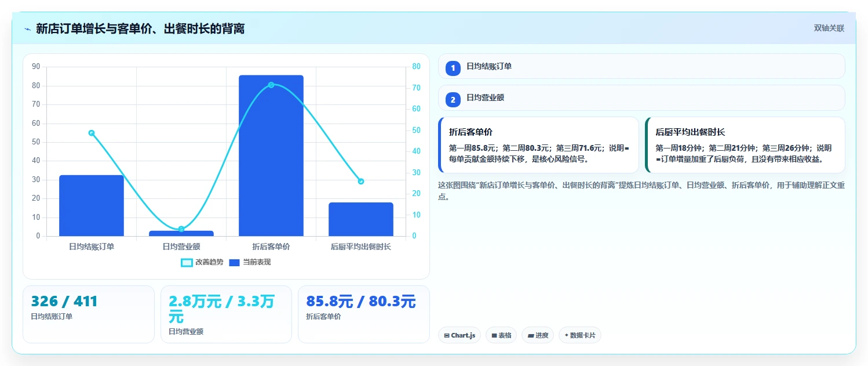Click right axis value 80
This screenshot has height=366, width=868.
pos(416,67)
